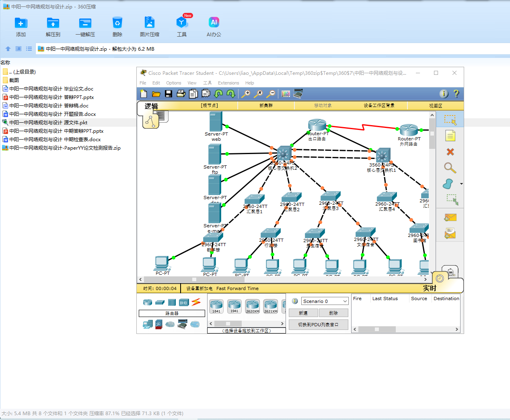
Task: Select the Routers device category icon
Action: [x=148, y=302]
